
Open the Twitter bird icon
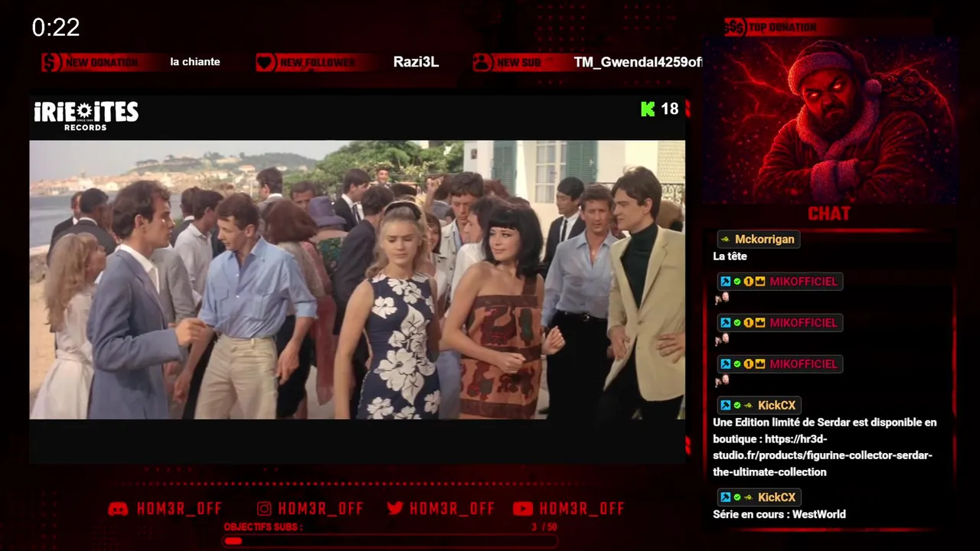pyautogui.click(x=395, y=509)
